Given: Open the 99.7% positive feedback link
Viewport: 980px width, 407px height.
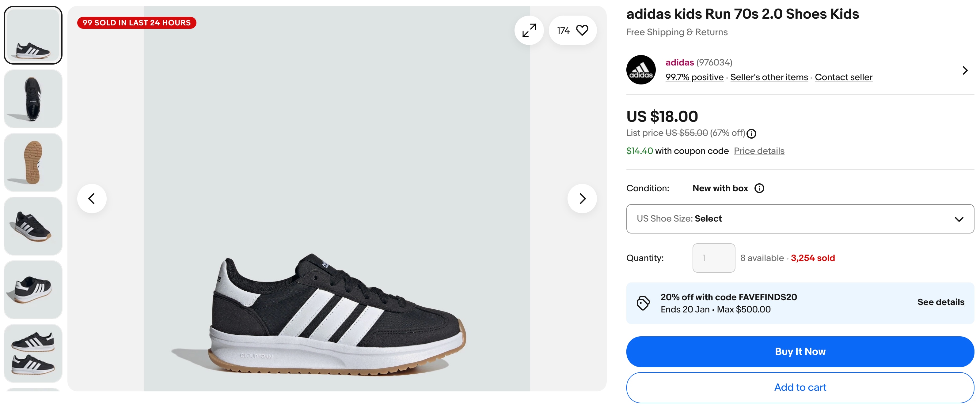Looking at the screenshot, I should 694,77.
